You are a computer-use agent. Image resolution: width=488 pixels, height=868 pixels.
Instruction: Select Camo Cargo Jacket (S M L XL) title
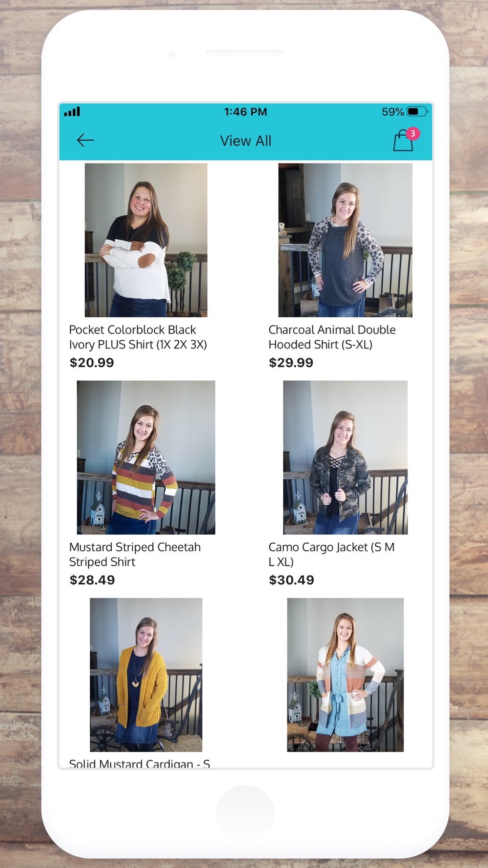331,554
